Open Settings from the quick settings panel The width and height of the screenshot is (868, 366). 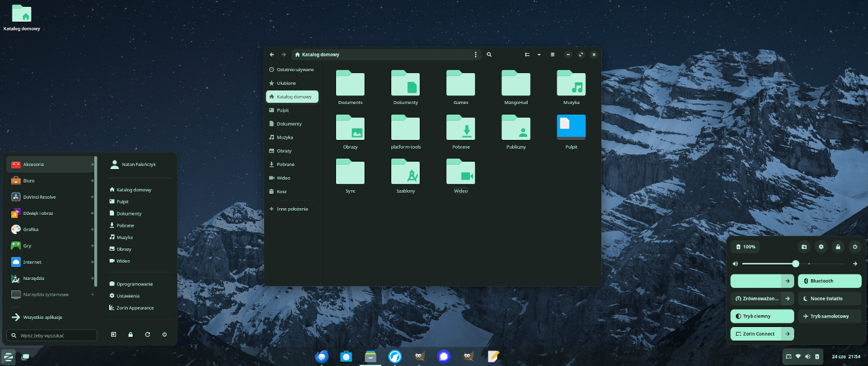point(821,246)
